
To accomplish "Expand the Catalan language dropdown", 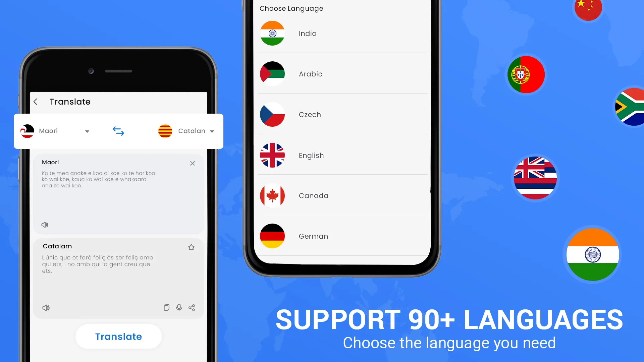I will [x=212, y=131].
